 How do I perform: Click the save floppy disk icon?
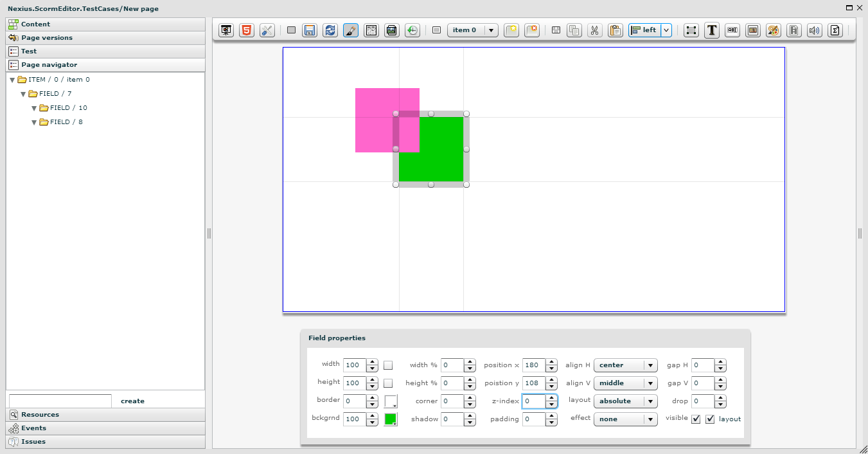click(x=310, y=30)
